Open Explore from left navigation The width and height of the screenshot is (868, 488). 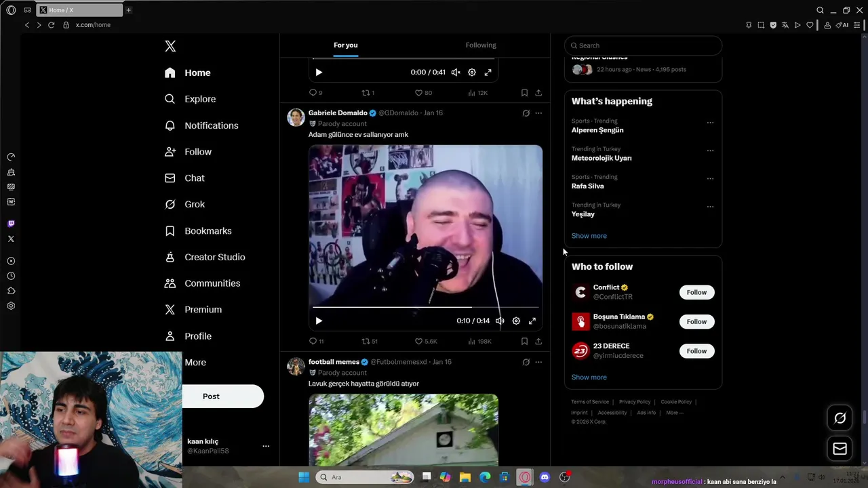tap(191, 99)
